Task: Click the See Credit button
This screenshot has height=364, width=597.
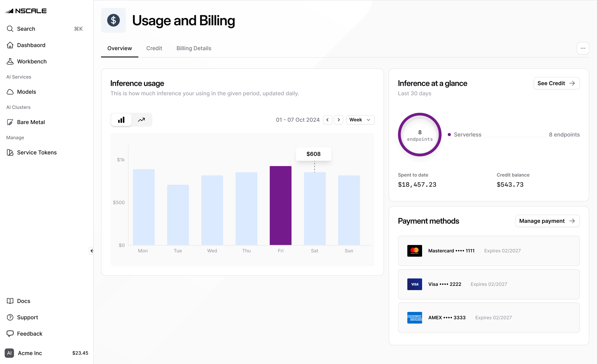Action: [556, 83]
